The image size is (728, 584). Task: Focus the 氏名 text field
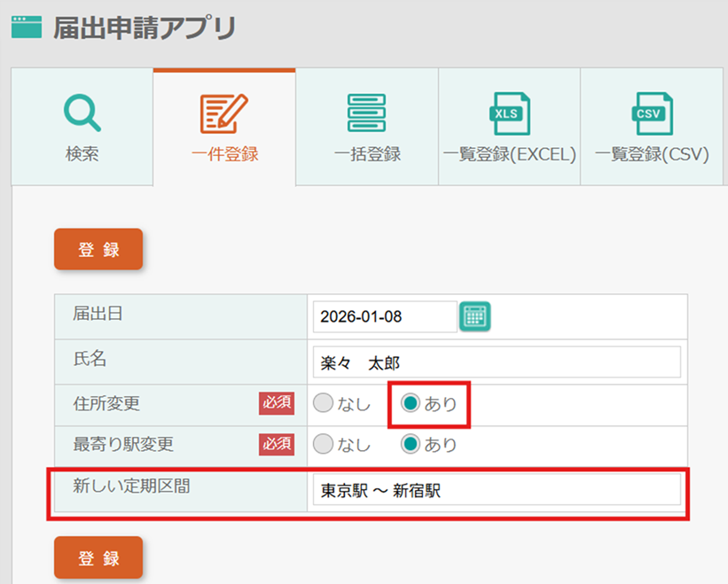tap(497, 362)
